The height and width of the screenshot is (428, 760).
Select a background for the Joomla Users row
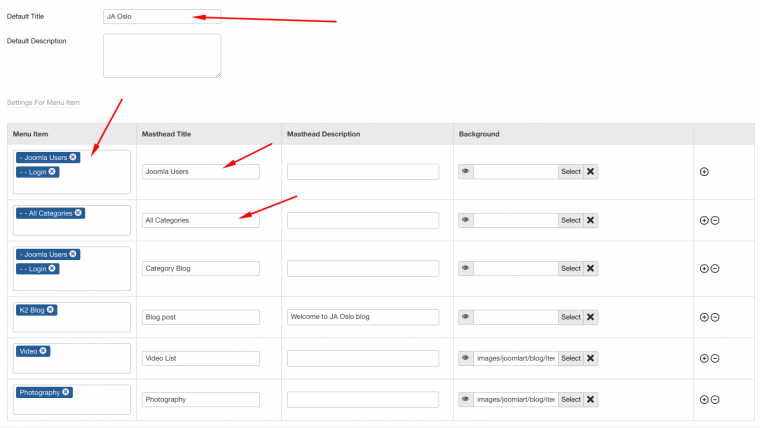pyautogui.click(x=570, y=172)
